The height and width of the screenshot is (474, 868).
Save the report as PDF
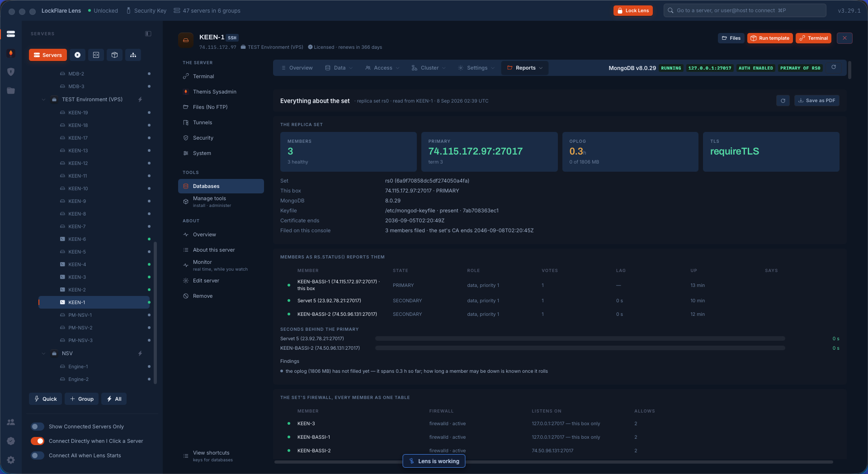pos(817,101)
